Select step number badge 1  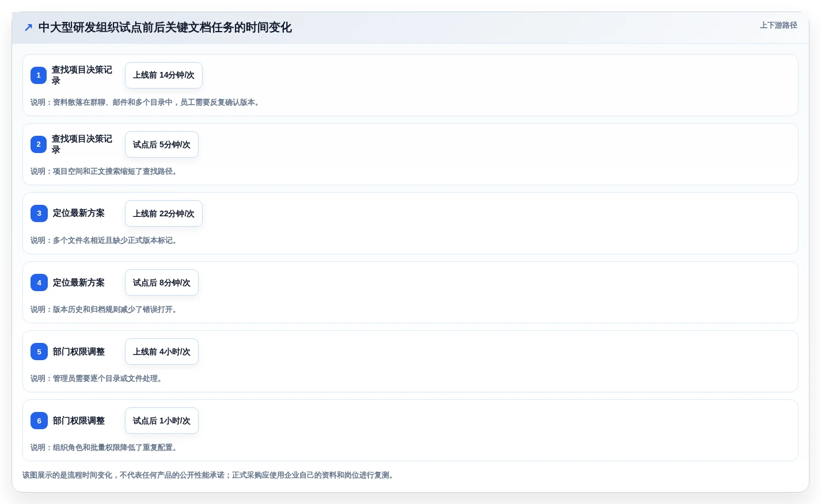(x=39, y=75)
